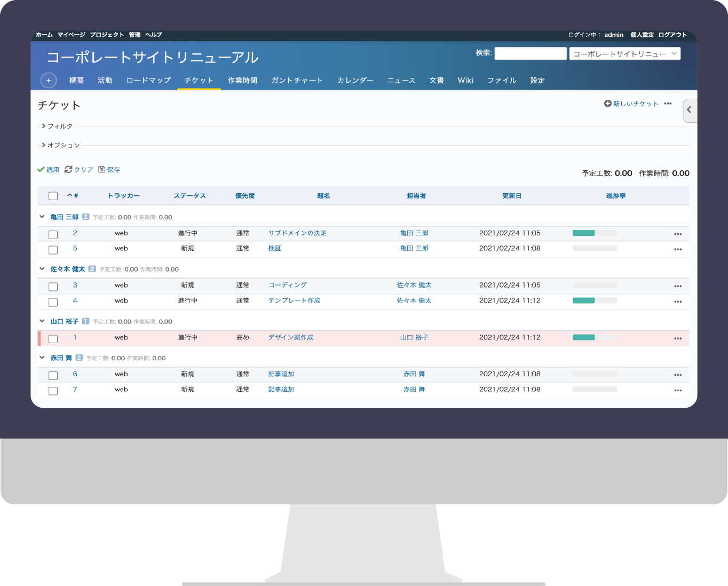Click the admin user link
The width and height of the screenshot is (728, 586).
(614, 35)
